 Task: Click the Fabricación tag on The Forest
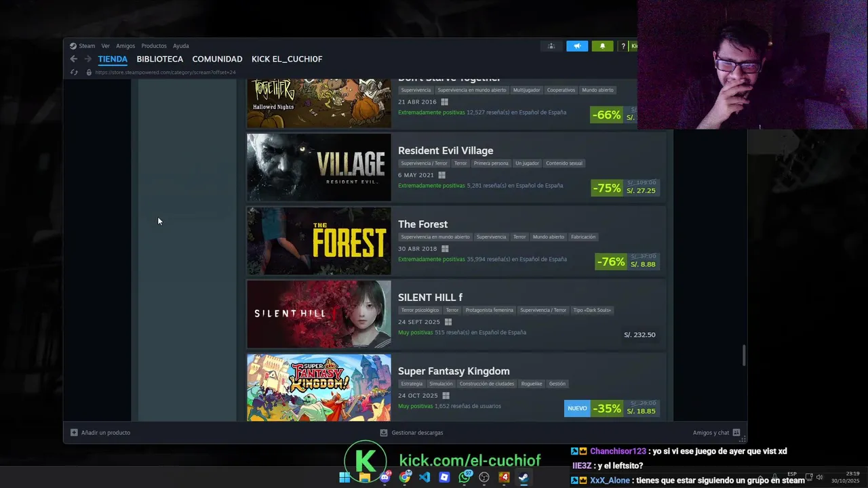click(583, 237)
